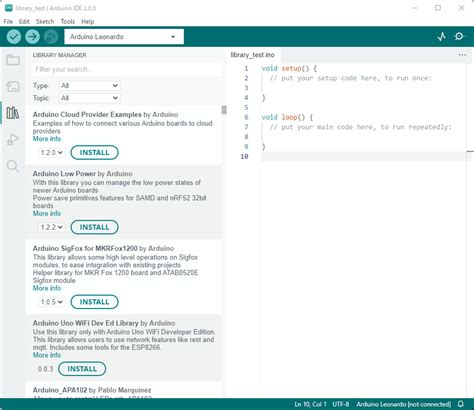
Task: Open the Serial Plotter icon
Action: [x=442, y=37]
